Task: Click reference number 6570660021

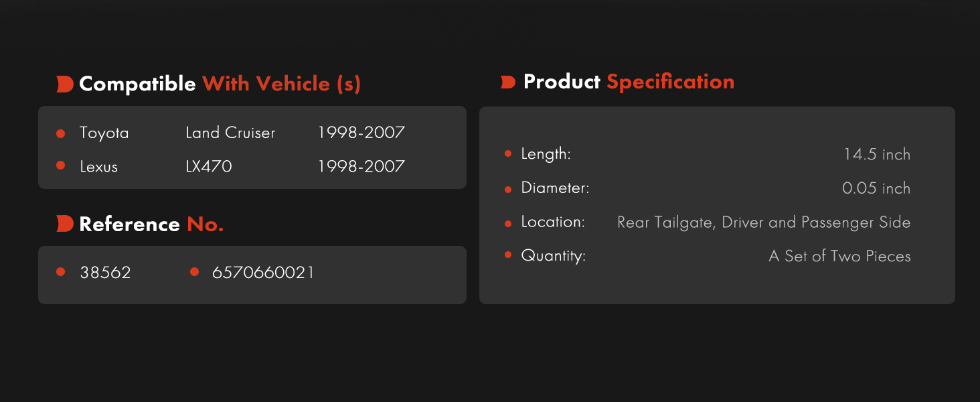Action: [x=263, y=273]
